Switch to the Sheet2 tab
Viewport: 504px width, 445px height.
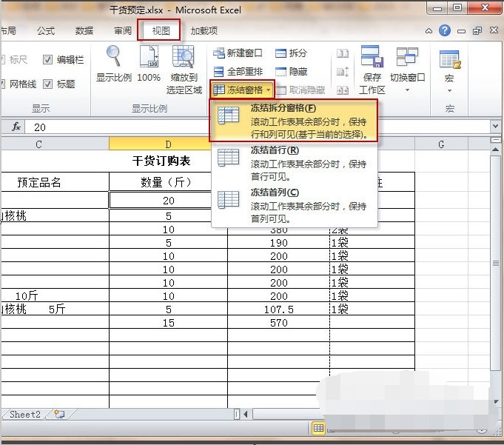pyautogui.click(x=25, y=414)
